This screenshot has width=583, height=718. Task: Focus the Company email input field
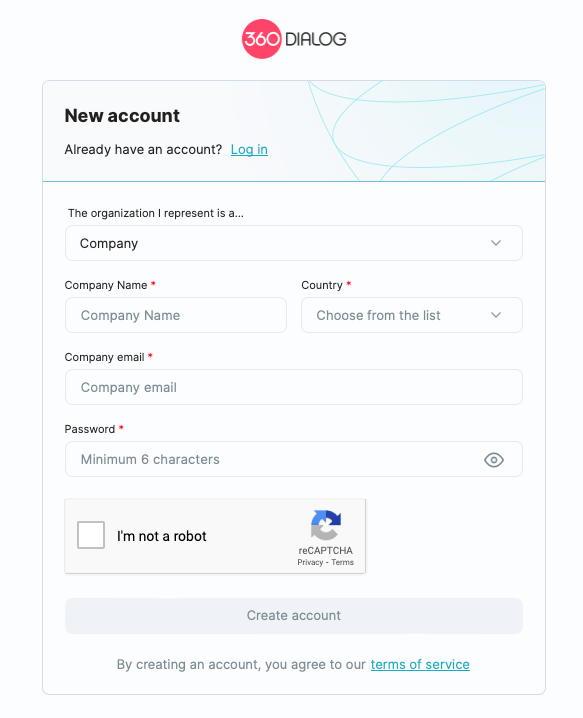[294, 387]
